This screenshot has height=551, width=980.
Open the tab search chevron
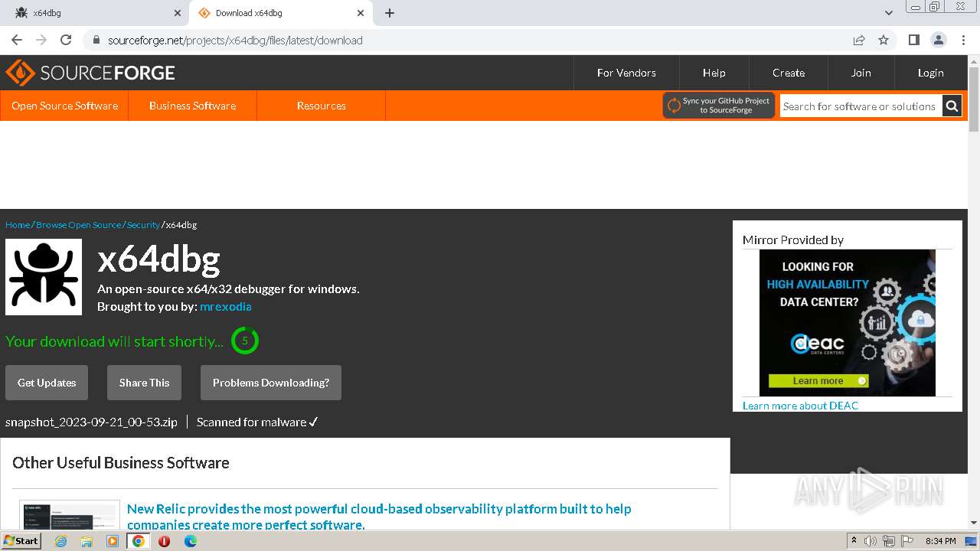pyautogui.click(x=889, y=13)
